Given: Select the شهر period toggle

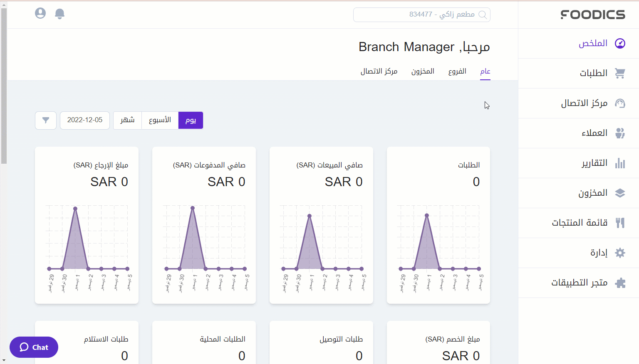Looking at the screenshot, I should 127,121.
